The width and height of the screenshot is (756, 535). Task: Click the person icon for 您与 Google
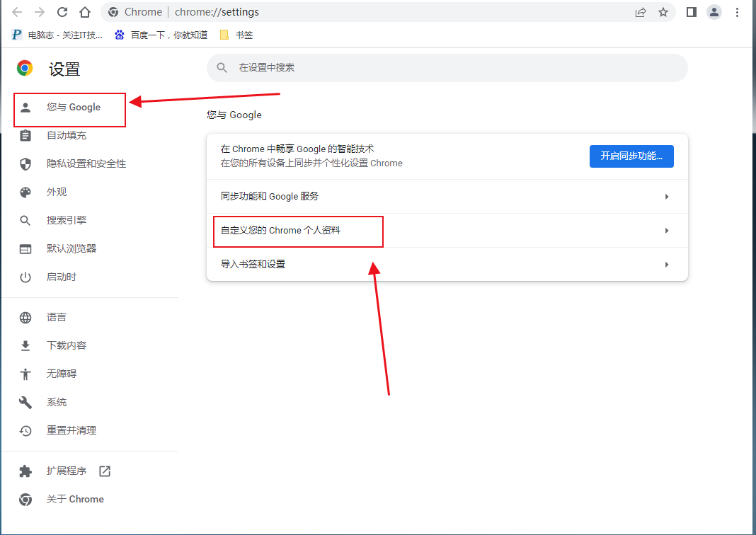tap(25, 107)
